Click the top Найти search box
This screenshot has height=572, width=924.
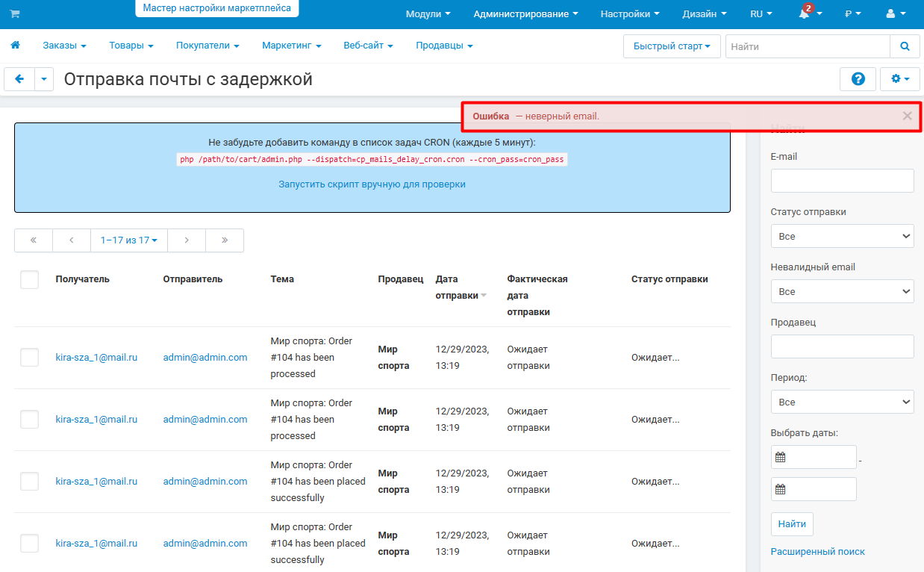808,46
